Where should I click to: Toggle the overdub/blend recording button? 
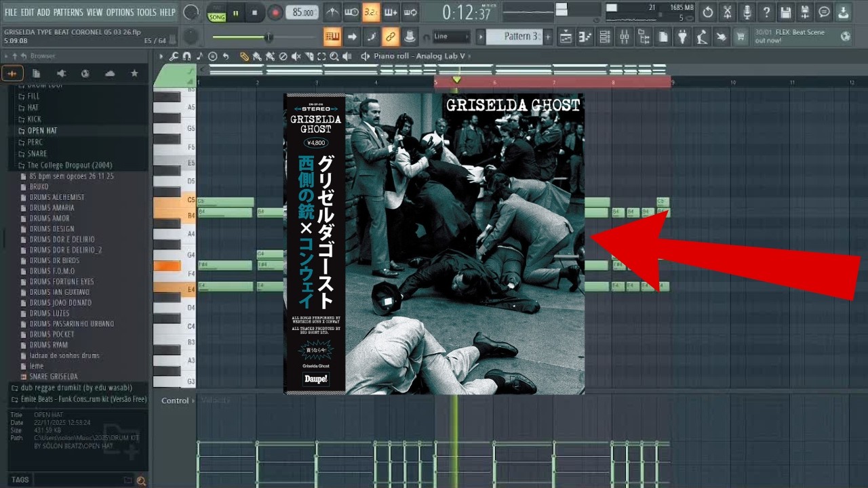[x=391, y=12]
